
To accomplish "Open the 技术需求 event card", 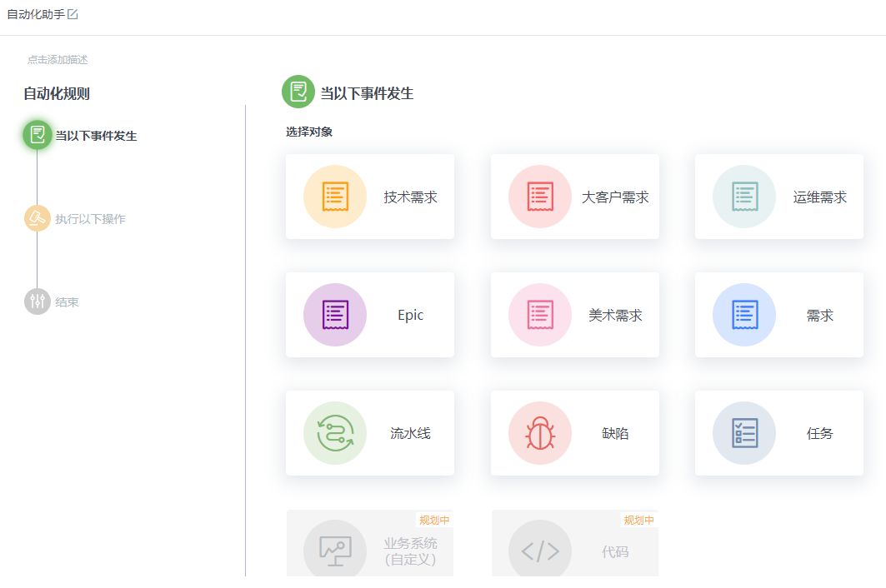I will pyautogui.click(x=369, y=197).
